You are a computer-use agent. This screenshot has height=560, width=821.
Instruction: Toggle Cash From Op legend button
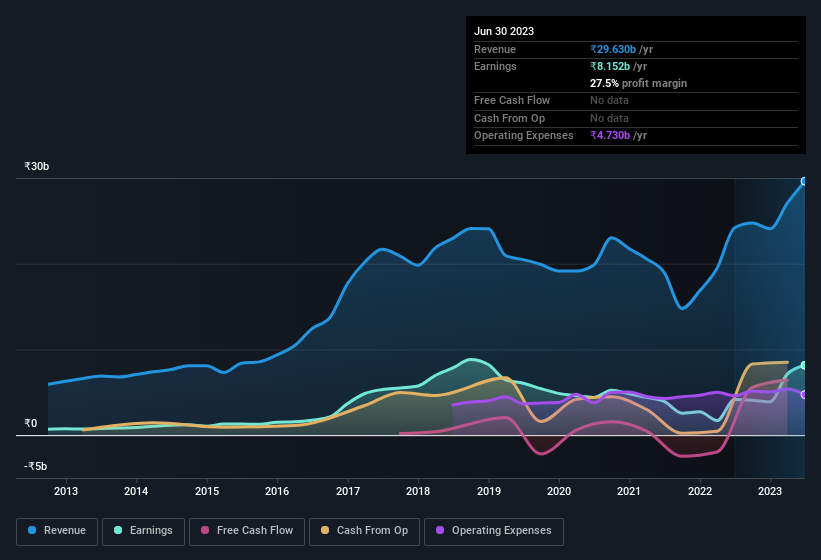363,531
